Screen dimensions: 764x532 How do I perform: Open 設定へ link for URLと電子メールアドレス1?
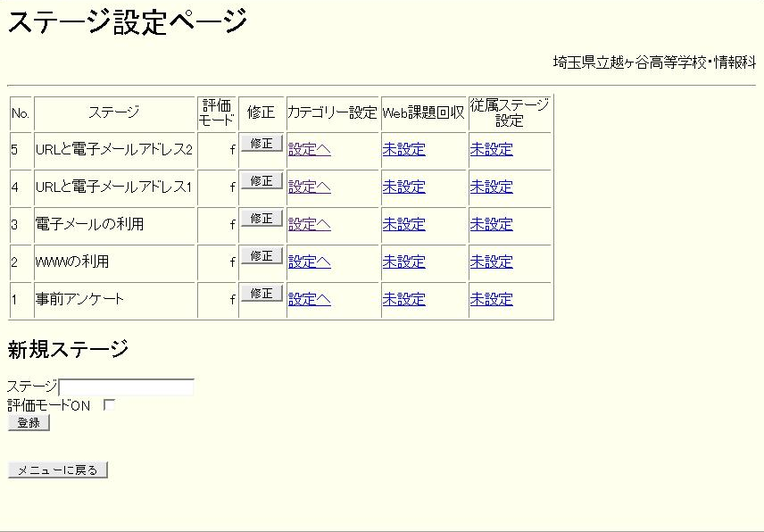[x=309, y=187]
